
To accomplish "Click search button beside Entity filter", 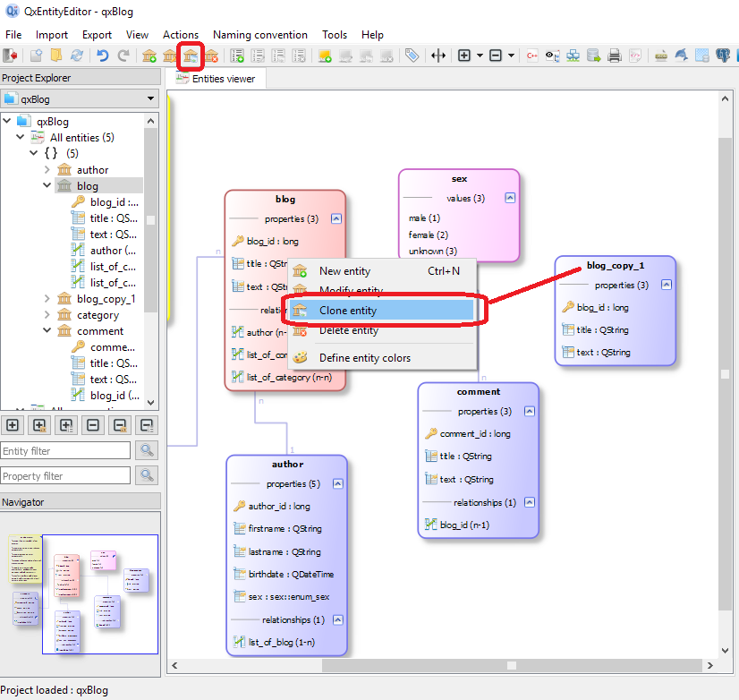I will click(145, 450).
